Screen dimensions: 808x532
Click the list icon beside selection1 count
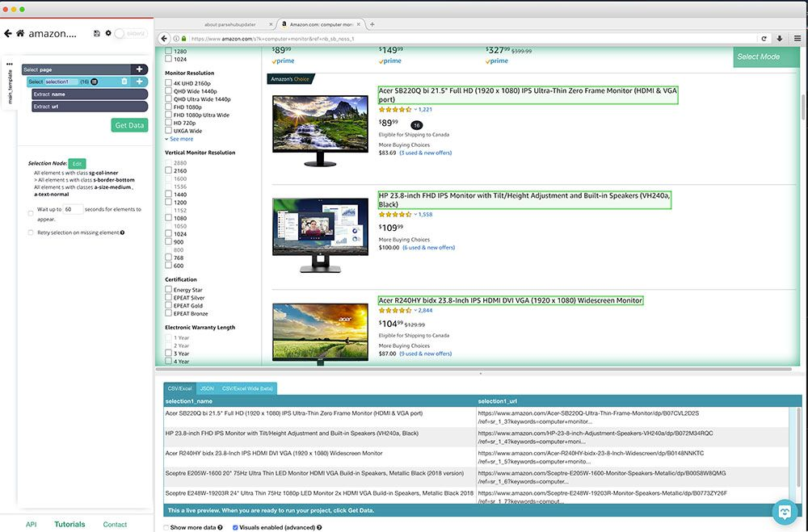click(x=95, y=82)
